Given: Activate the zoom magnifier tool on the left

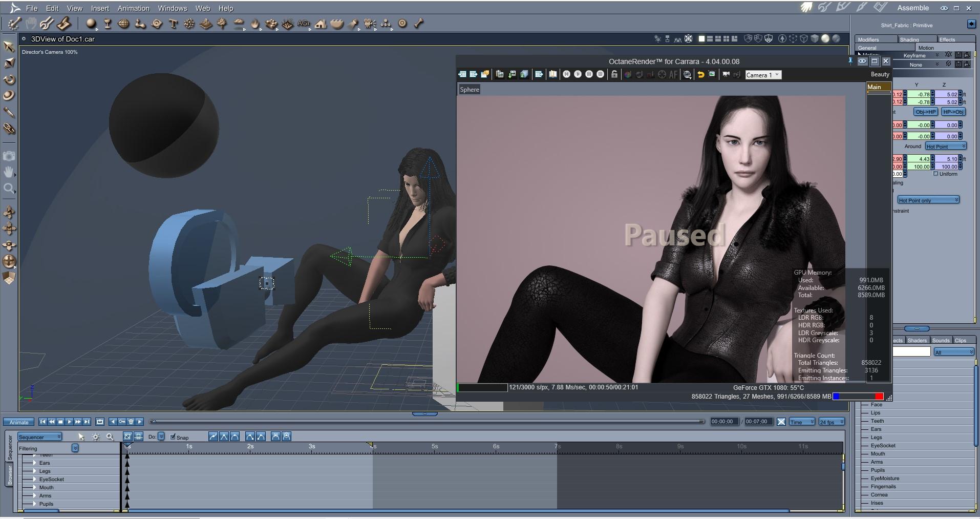Looking at the screenshot, I should (9, 189).
